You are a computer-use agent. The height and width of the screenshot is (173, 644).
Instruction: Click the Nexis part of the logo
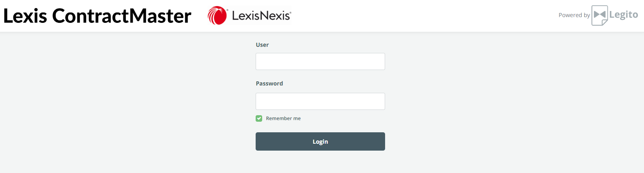click(x=275, y=15)
